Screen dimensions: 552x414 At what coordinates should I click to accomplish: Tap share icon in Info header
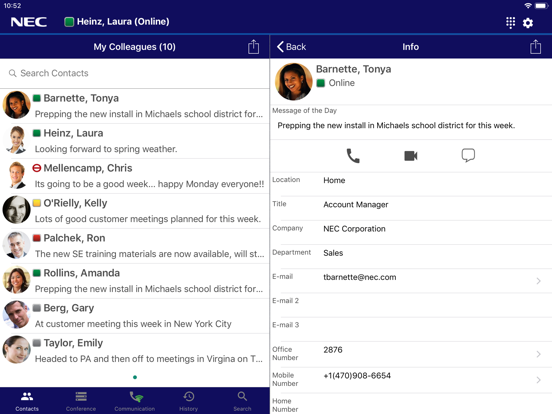tap(535, 46)
